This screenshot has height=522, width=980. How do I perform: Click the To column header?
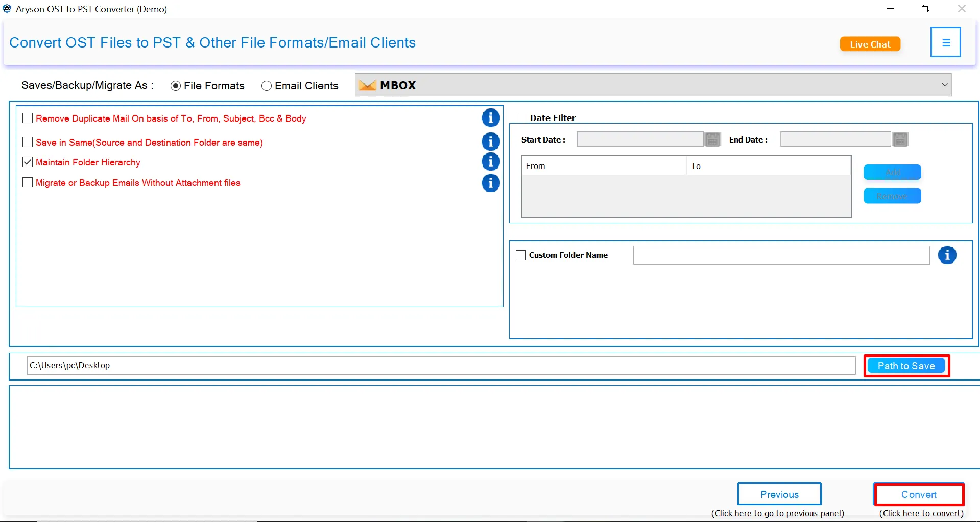768,166
